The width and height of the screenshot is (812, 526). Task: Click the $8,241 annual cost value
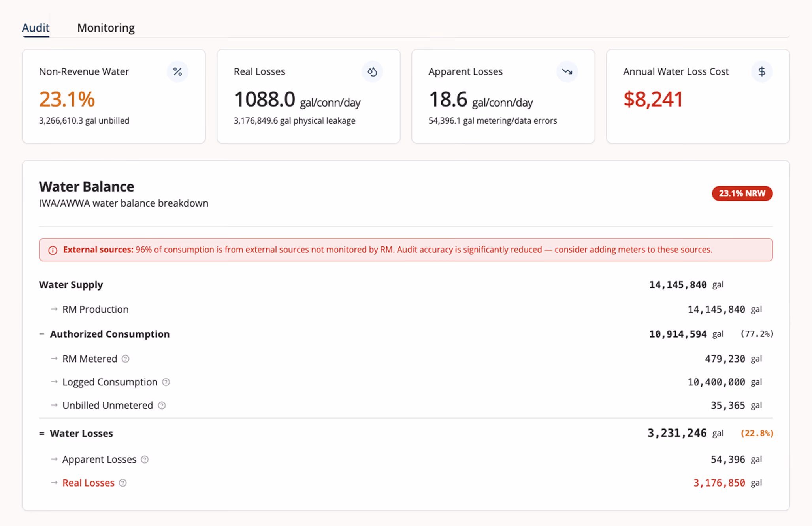(653, 99)
